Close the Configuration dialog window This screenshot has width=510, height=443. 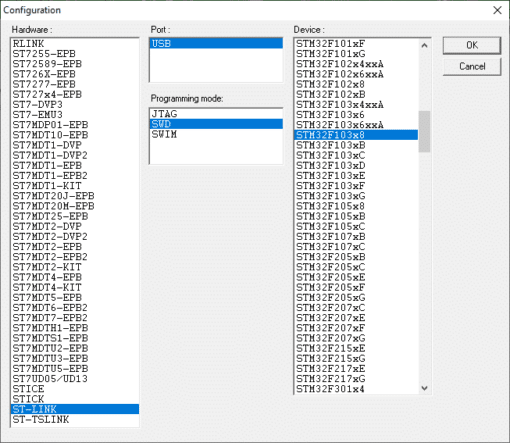point(497,10)
